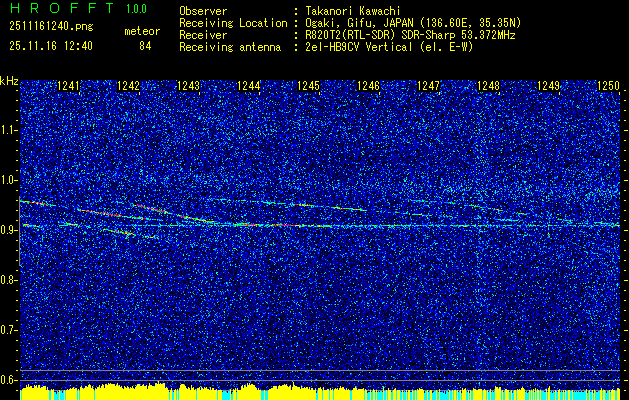Click the 1.1 kHz frequency label
629x400 pixels.
(x=8, y=130)
